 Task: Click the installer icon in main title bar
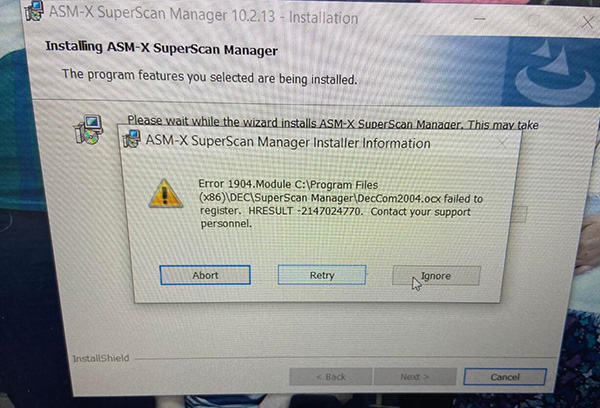click(34, 10)
